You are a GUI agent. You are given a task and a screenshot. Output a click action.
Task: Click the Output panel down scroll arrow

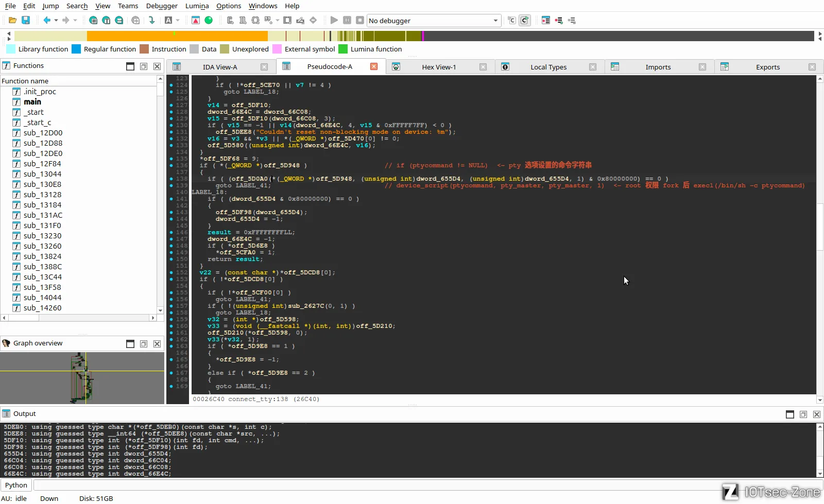coord(820,474)
